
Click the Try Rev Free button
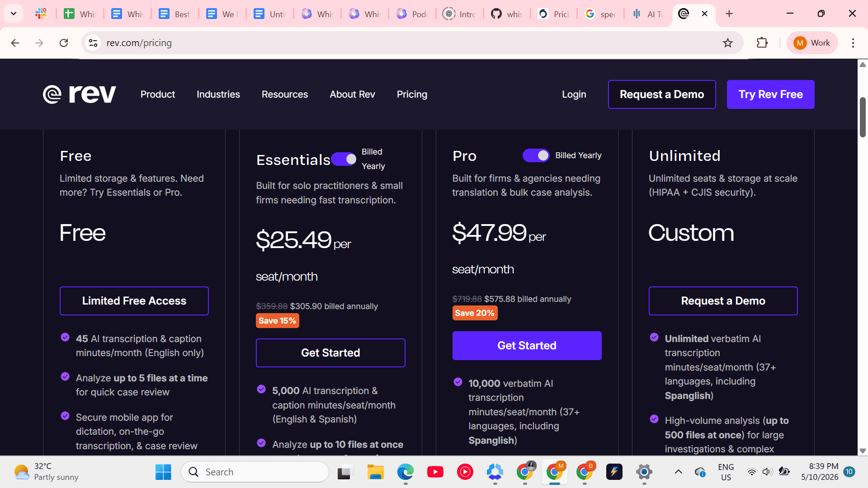[771, 94]
